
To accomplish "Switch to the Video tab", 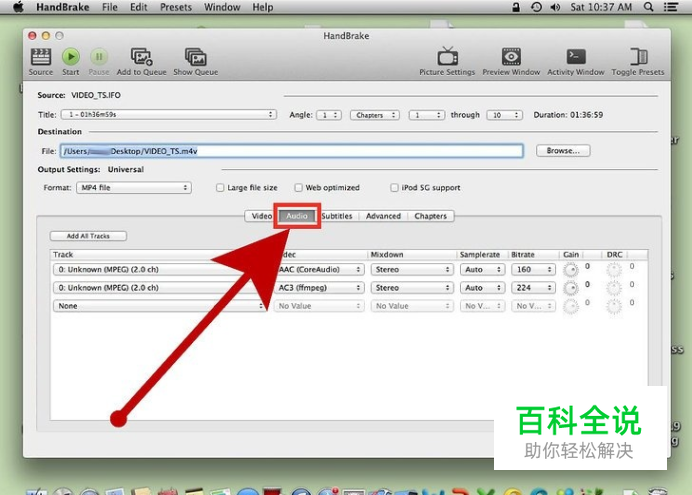I will (261, 216).
